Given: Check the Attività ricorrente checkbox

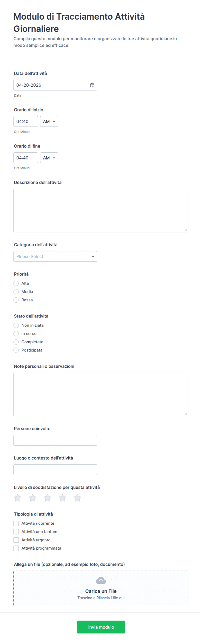Looking at the screenshot, I should [x=16, y=523].
